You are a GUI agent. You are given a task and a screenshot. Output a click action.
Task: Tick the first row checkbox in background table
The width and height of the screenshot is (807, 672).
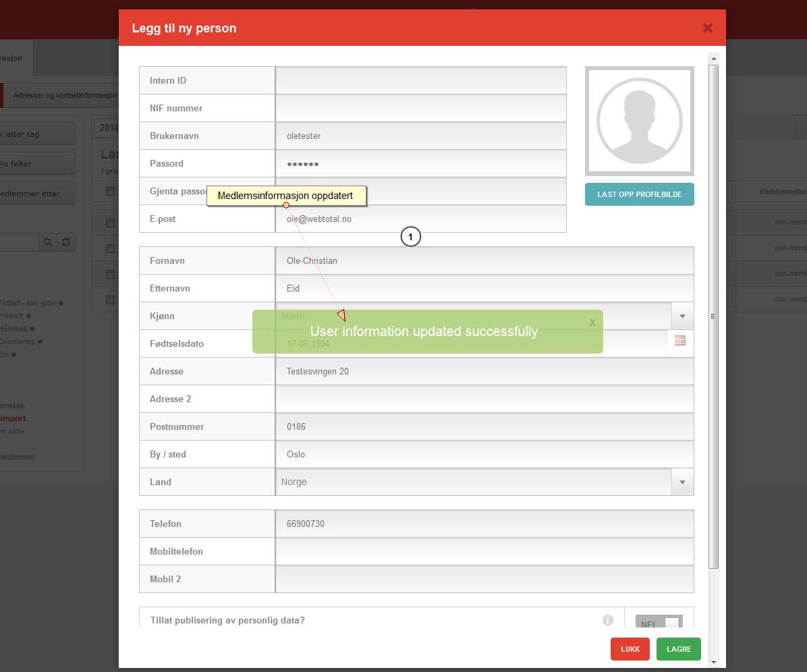pos(110,223)
